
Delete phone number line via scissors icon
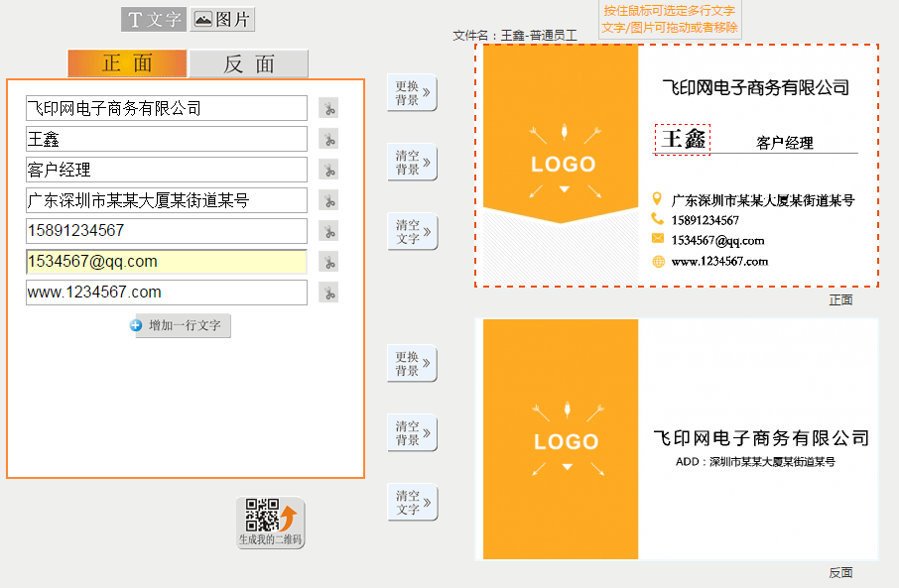click(328, 231)
